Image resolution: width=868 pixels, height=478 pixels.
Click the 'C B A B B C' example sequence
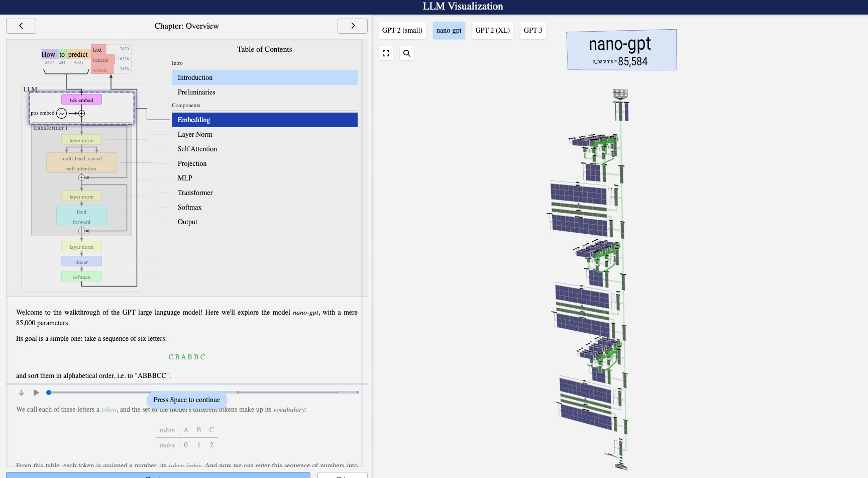[187, 357]
